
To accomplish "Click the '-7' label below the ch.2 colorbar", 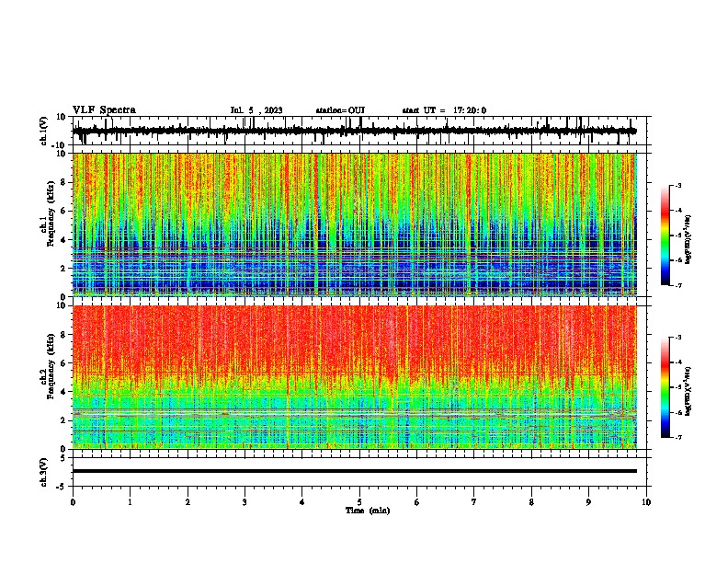I will [677, 437].
